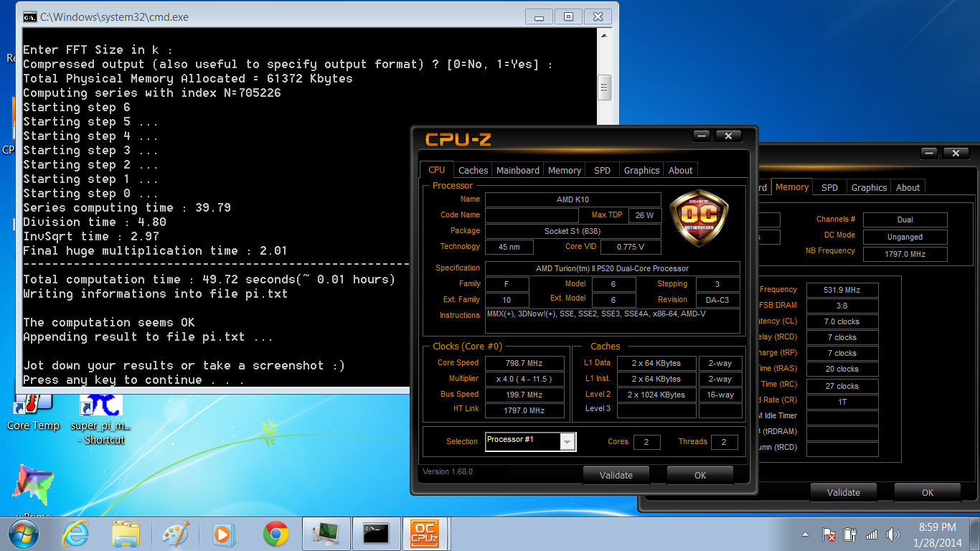980x551 pixels.
Task: Click the Core Speed value 798.7 MHz
Action: point(524,363)
